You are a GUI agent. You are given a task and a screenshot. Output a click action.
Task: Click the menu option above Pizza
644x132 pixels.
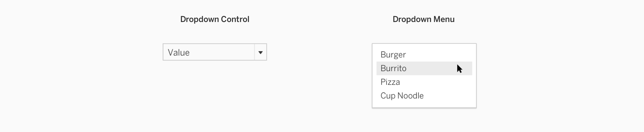point(394,68)
